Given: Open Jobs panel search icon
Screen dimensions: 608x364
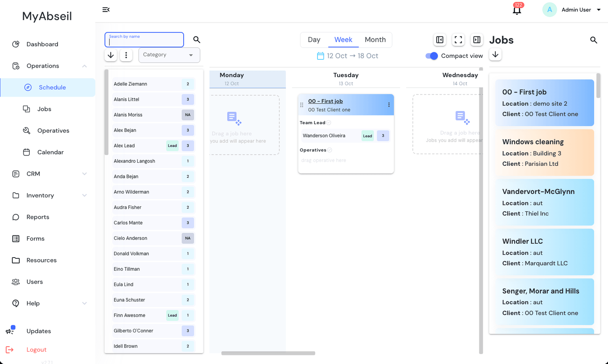Looking at the screenshot, I should point(594,40).
